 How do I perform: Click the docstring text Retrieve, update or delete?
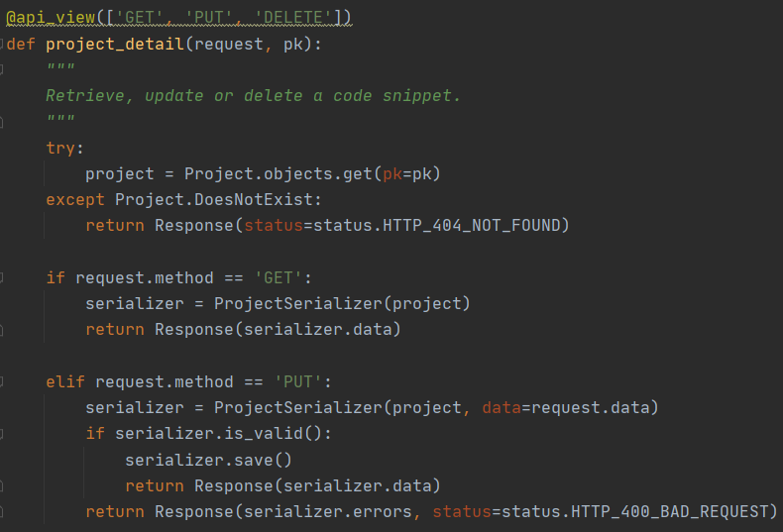(174, 95)
